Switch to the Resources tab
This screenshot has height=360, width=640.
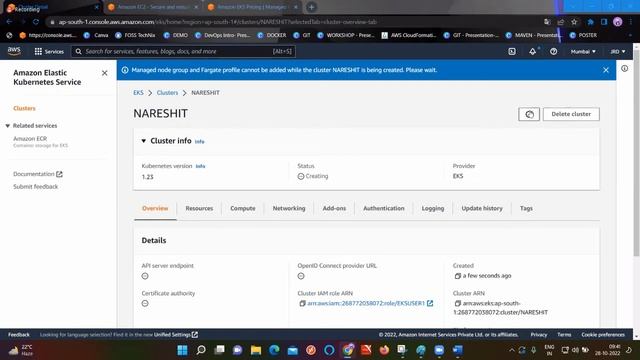199,208
